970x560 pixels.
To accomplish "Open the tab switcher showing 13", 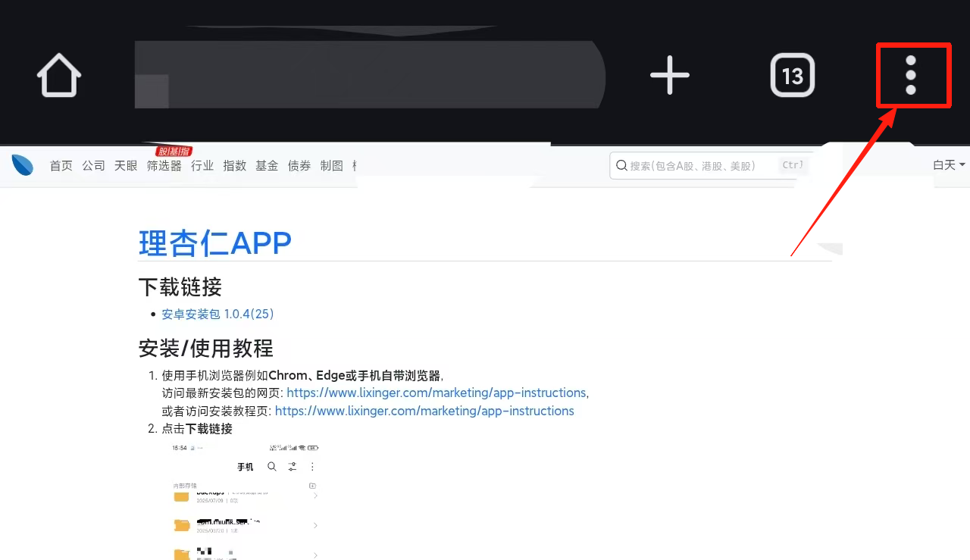I will (x=792, y=75).
